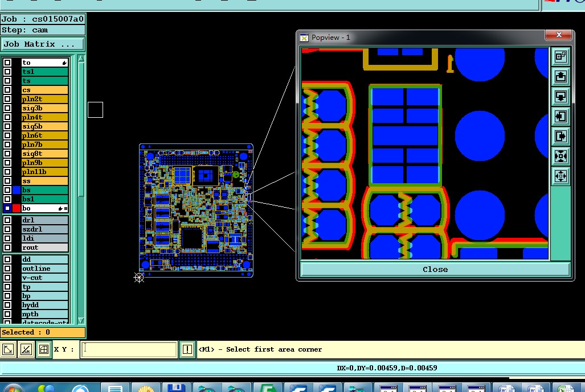The image size is (585, 392).
Task: Select the v-cut layer row
Action: tap(45, 278)
